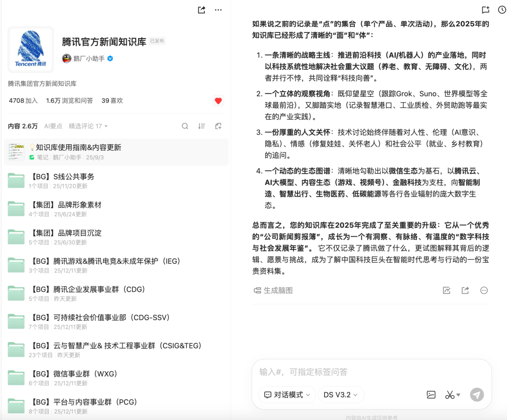Viewport: 507px width, 420px height.
Task: Select the 内容 2.6万 tab
Action: pos(23,126)
